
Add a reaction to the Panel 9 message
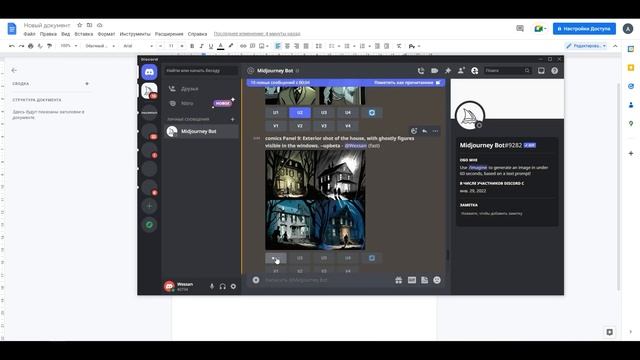[x=414, y=131]
